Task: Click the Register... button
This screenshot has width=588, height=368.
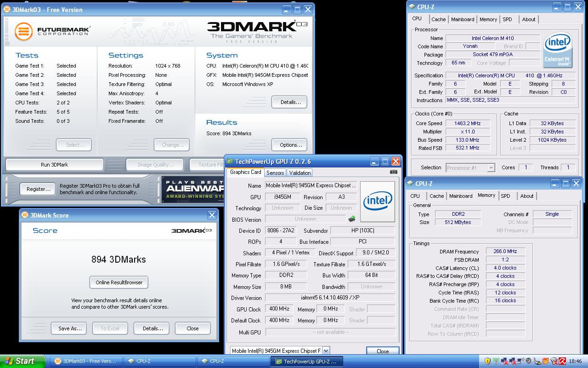Action: [38, 189]
